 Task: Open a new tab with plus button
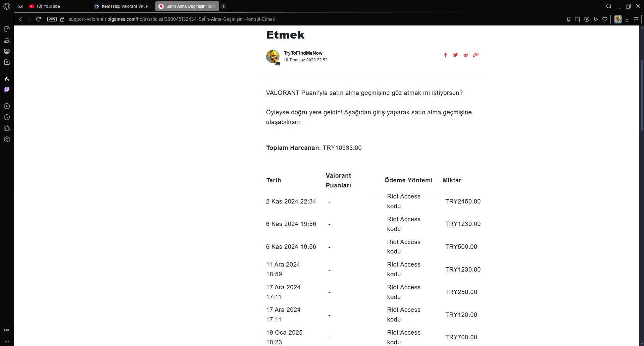224,6
